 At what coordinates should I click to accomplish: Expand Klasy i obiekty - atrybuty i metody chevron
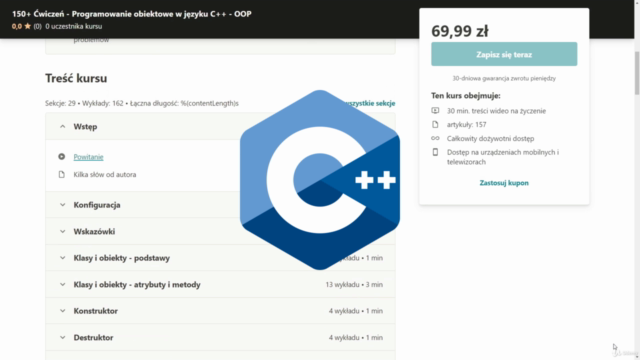tap(62, 284)
